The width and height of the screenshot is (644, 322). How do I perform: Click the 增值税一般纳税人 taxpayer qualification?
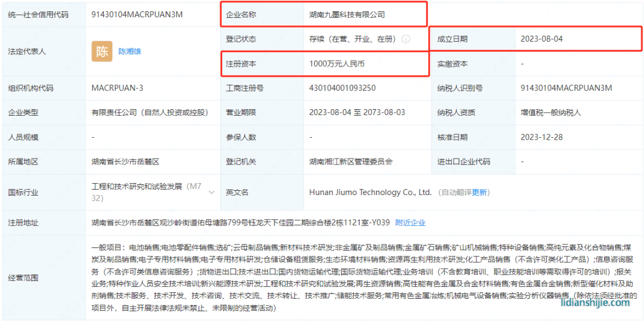[x=550, y=112]
